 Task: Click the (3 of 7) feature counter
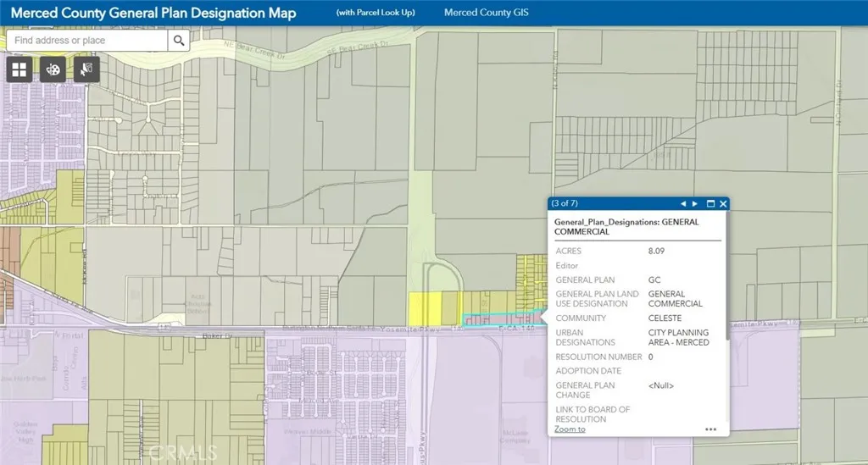click(x=565, y=203)
